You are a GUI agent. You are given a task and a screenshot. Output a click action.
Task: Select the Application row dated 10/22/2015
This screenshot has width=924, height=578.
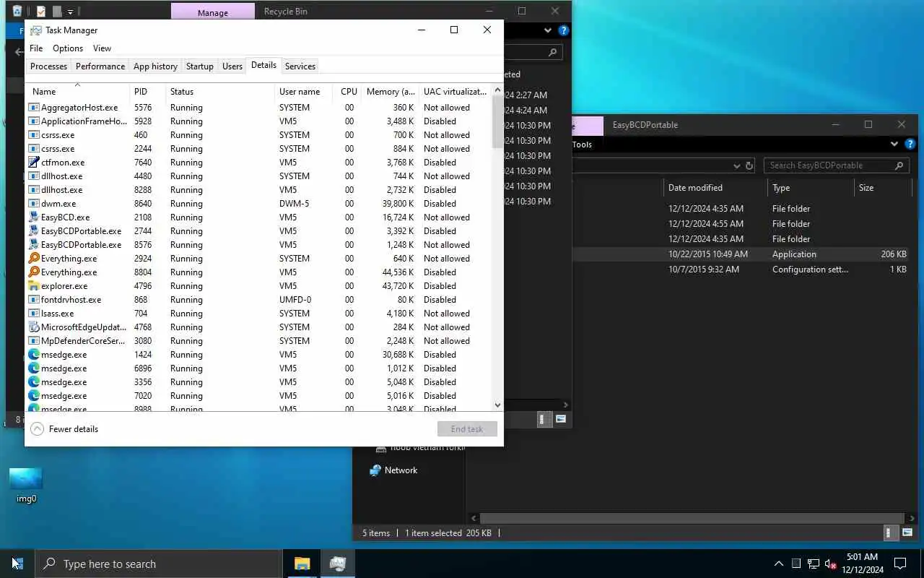click(744, 254)
